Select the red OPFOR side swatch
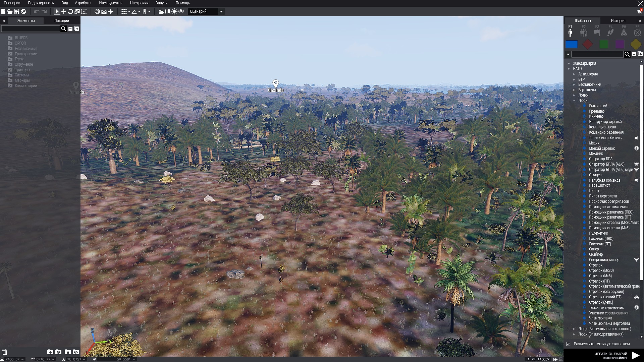 coord(588,44)
